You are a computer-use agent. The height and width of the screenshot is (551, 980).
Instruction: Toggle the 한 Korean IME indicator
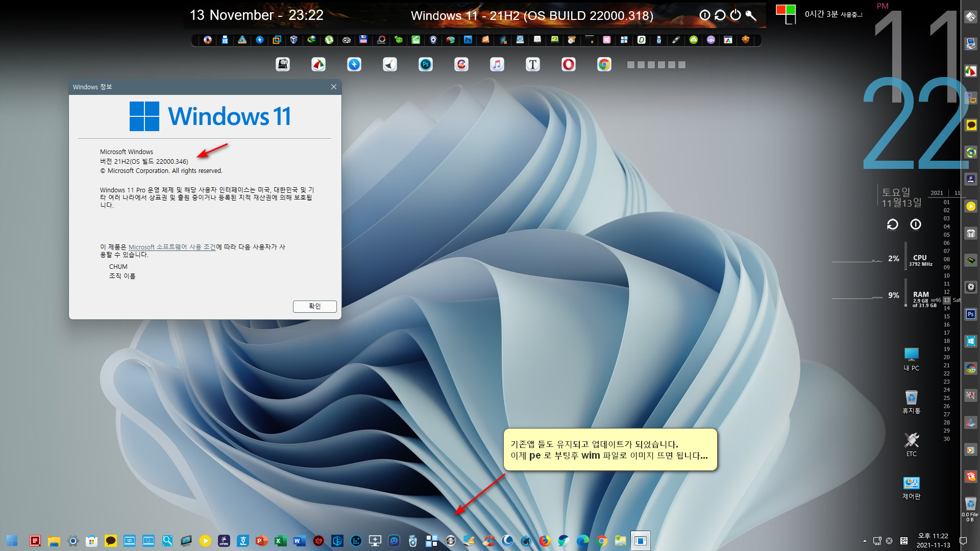(x=904, y=541)
